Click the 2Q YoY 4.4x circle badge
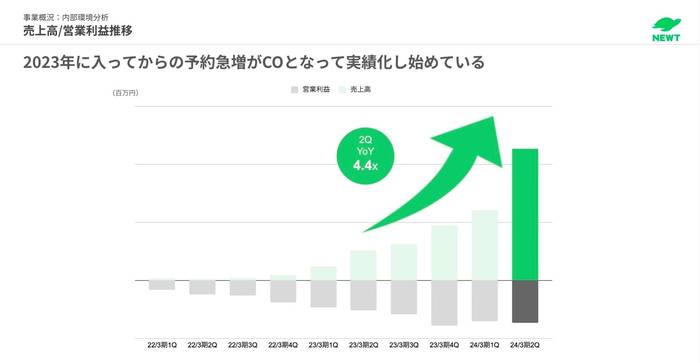 tap(365, 155)
